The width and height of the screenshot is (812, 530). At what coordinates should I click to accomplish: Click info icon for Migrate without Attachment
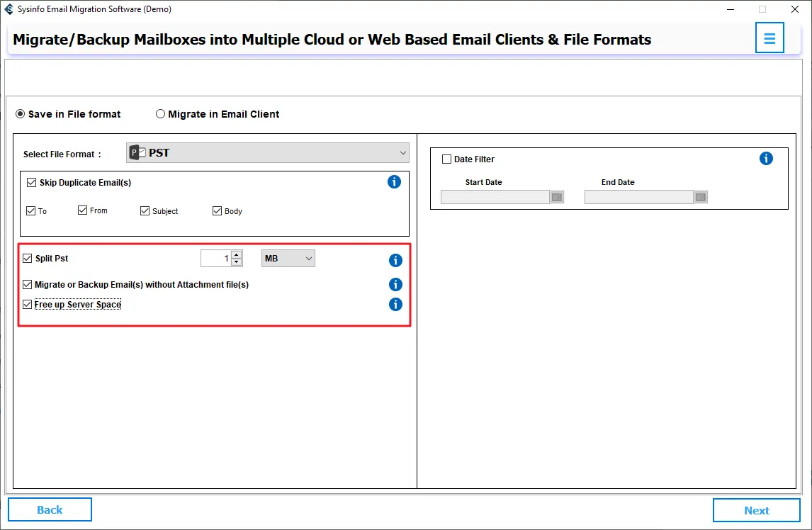395,285
